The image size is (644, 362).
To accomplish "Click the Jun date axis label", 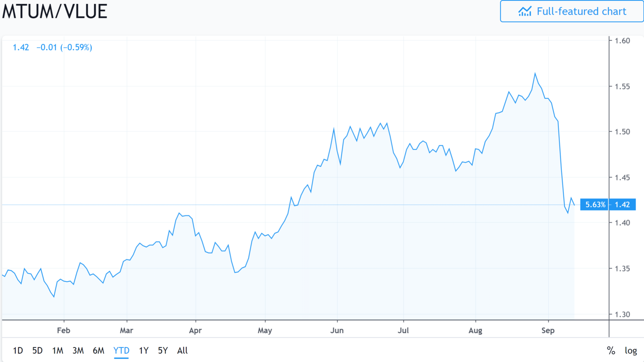I will (337, 330).
